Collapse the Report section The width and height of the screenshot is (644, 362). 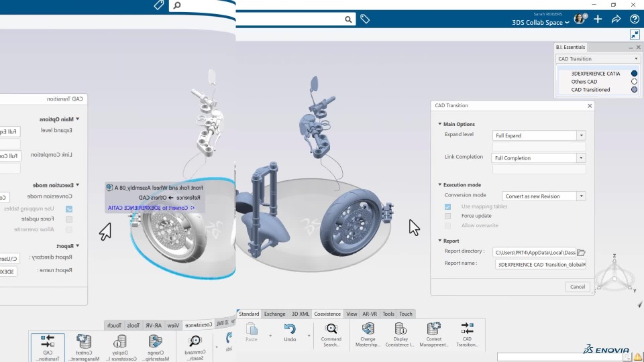tap(439, 241)
